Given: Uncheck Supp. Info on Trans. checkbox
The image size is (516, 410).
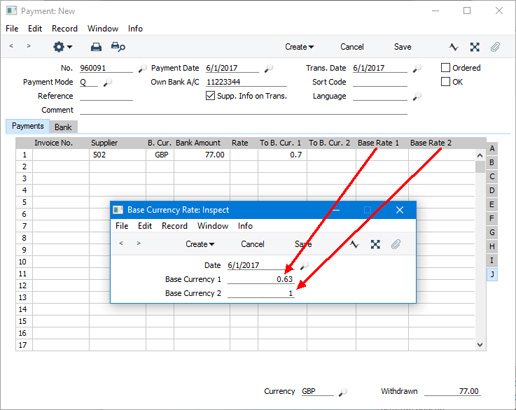Looking at the screenshot, I should [210, 96].
